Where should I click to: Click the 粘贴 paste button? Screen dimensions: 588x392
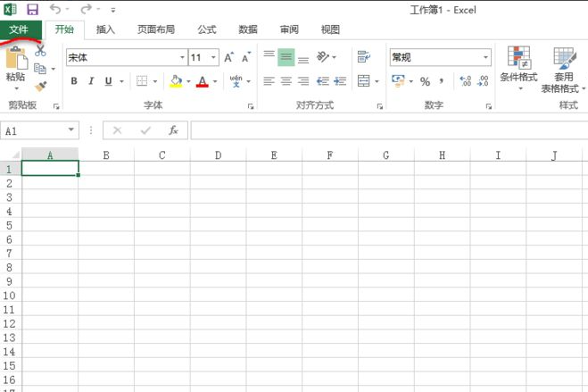[16, 67]
